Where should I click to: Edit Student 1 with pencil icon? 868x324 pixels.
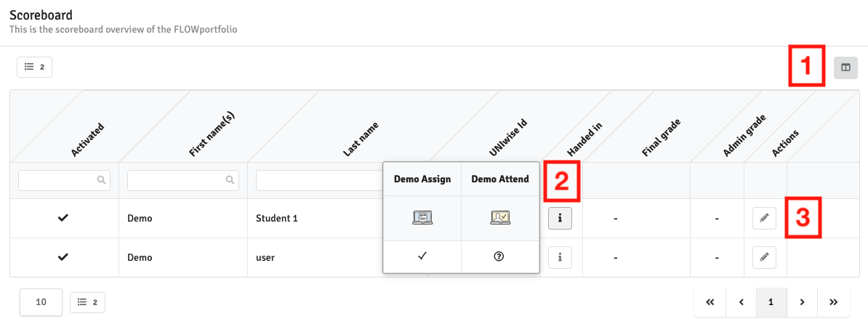764,219
